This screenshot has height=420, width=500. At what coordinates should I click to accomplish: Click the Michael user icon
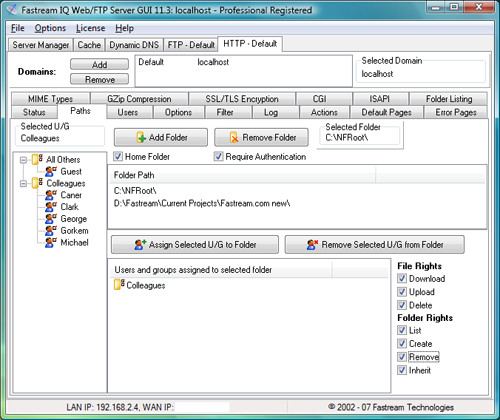click(51, 242)
